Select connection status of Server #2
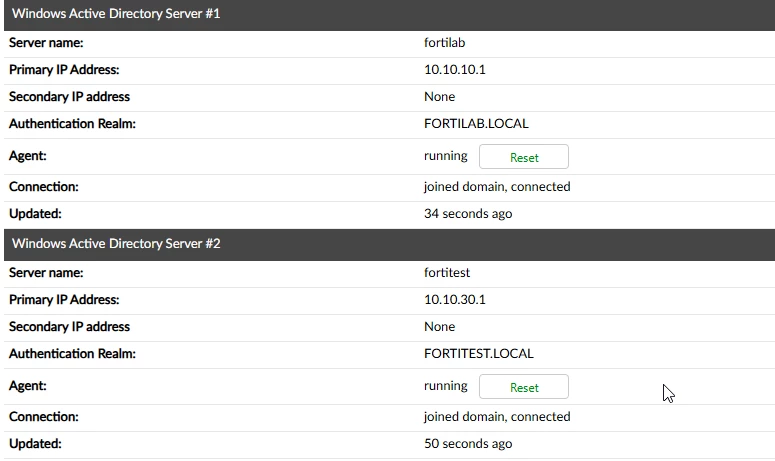775x461 pixels. [497, 417]
